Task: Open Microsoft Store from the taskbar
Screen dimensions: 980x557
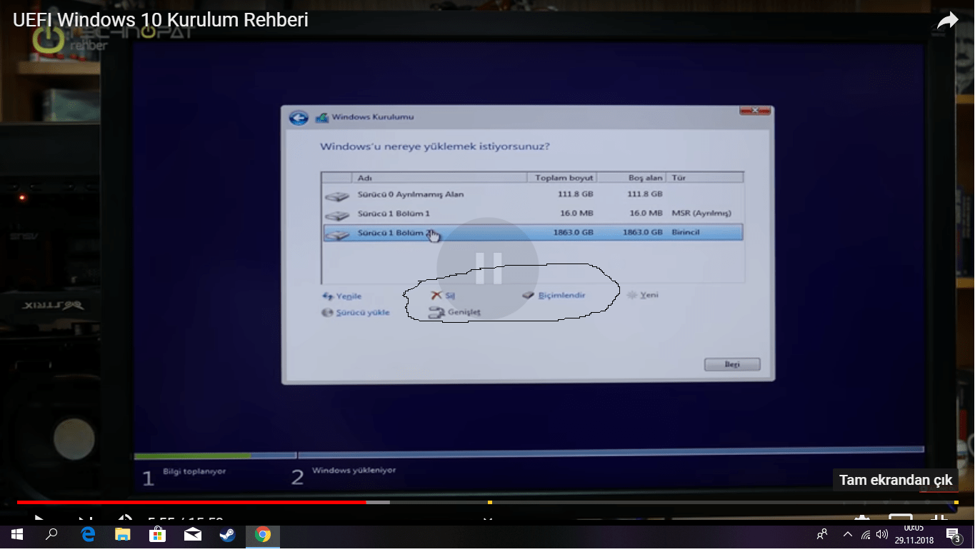Action: [157, 534]
